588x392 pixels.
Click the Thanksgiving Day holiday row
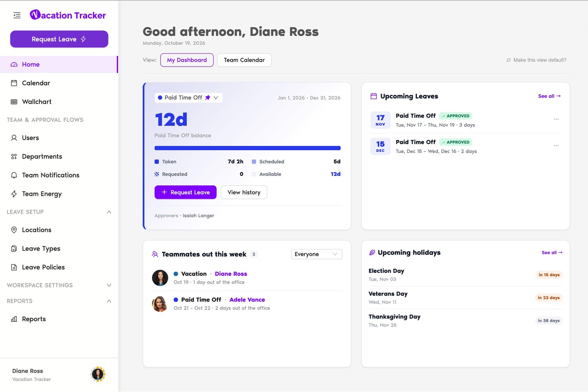click(465, 321)
